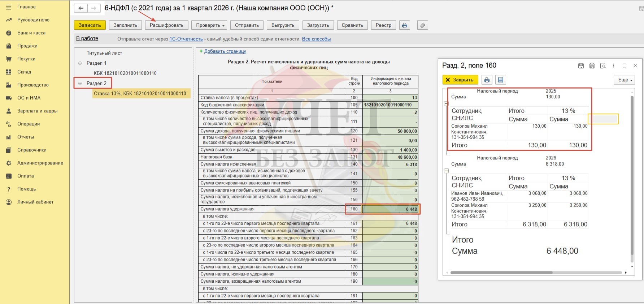Click the back arrow navigation button

(x=81, y=8)
